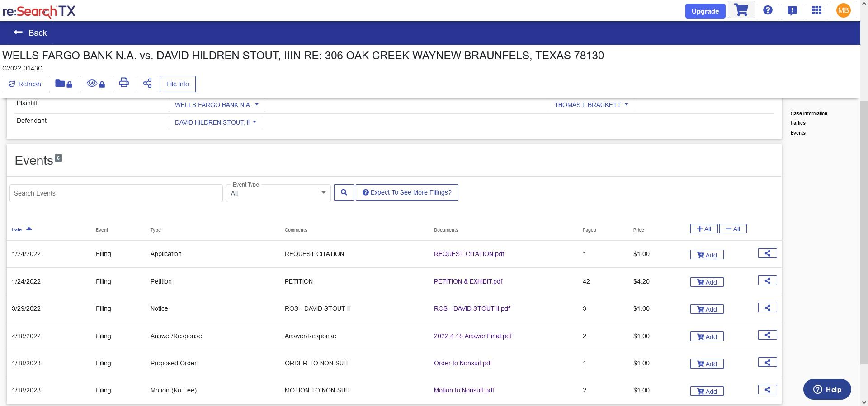
Task: Select the Motion (No Fee) type cell
Action: point(174,390)
